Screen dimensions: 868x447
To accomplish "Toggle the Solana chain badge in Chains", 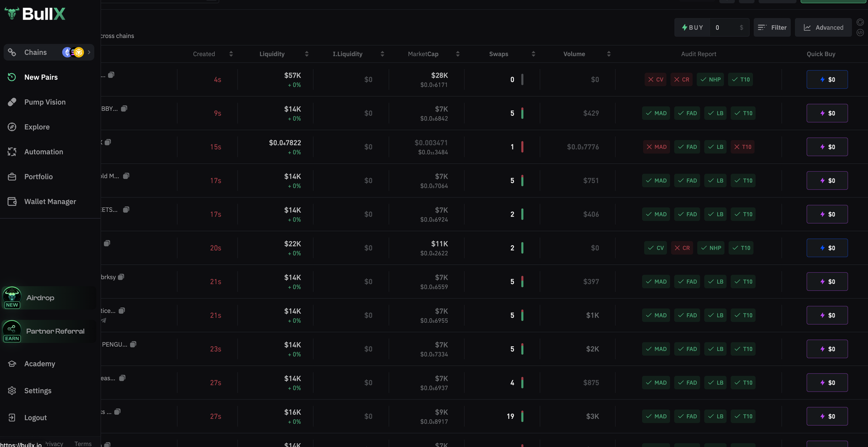I will (x=73, y=51).
